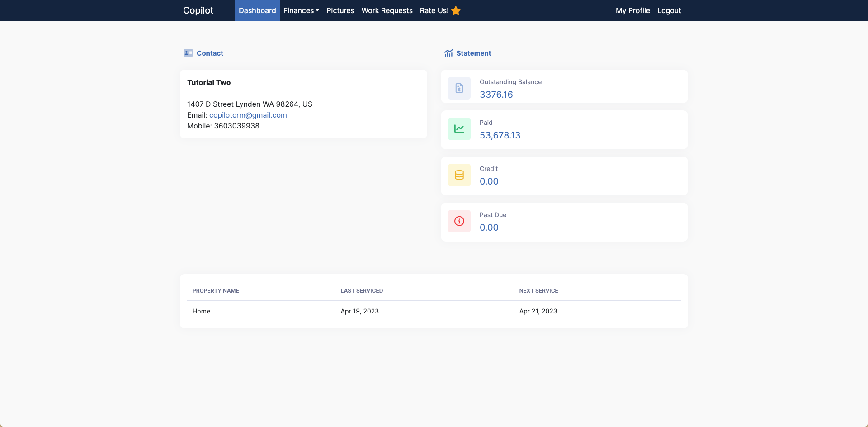
Task: Click the Paid label
Action: click(x=486, y=123)
